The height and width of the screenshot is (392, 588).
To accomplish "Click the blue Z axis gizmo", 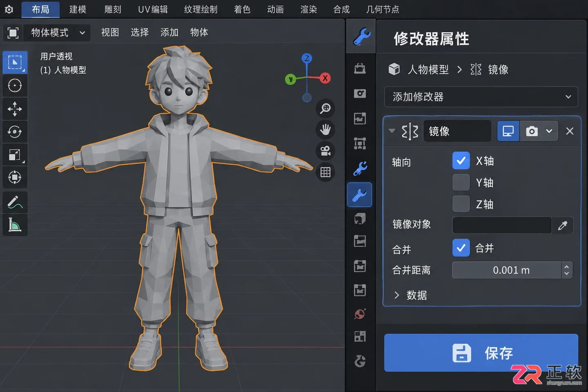I will pos(307,58).
